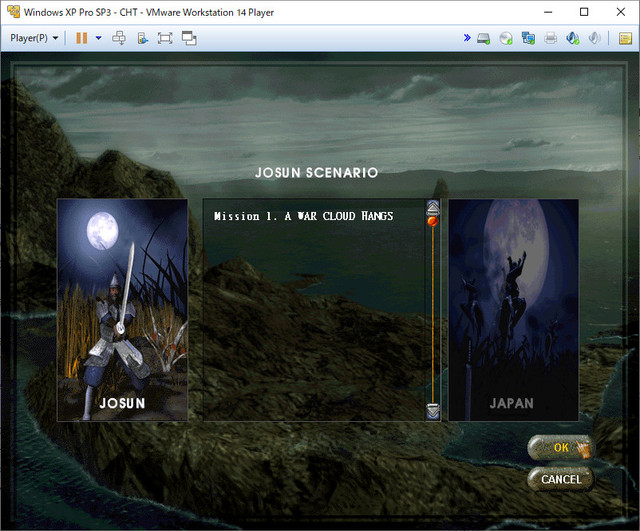Click the sound card icon
This screenshot has width=640, height=531.
click(x=573, y=38)
